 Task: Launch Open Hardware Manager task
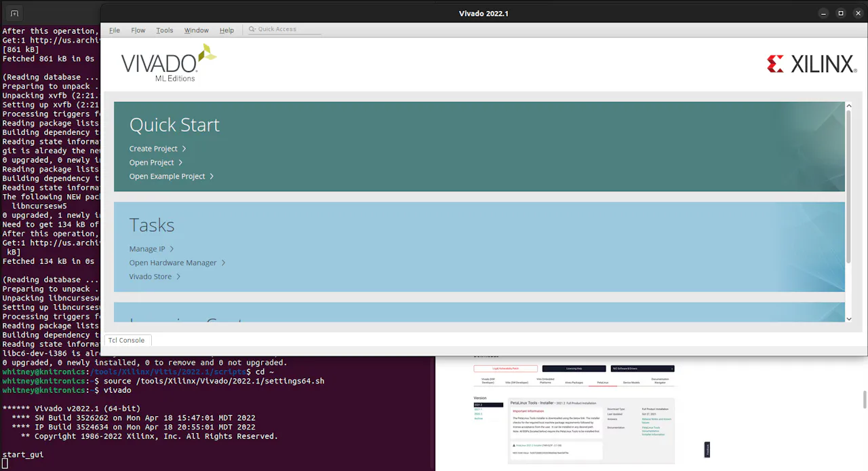coord(177,263)
